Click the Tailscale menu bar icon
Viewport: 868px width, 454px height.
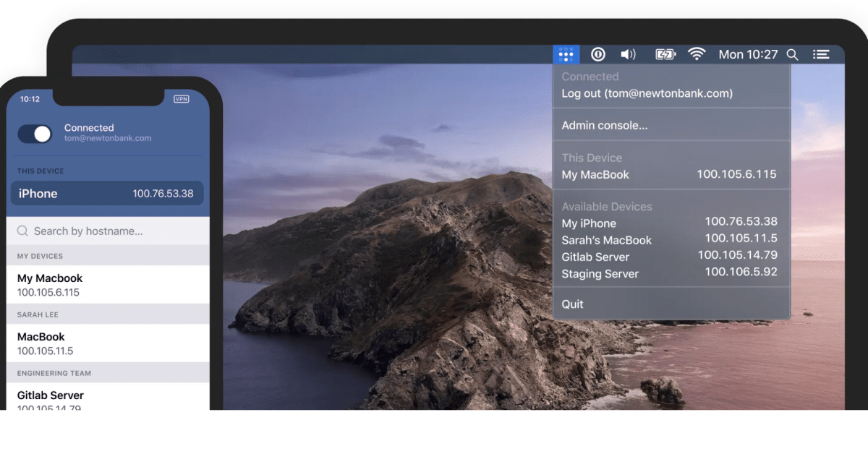click(566, 54)
